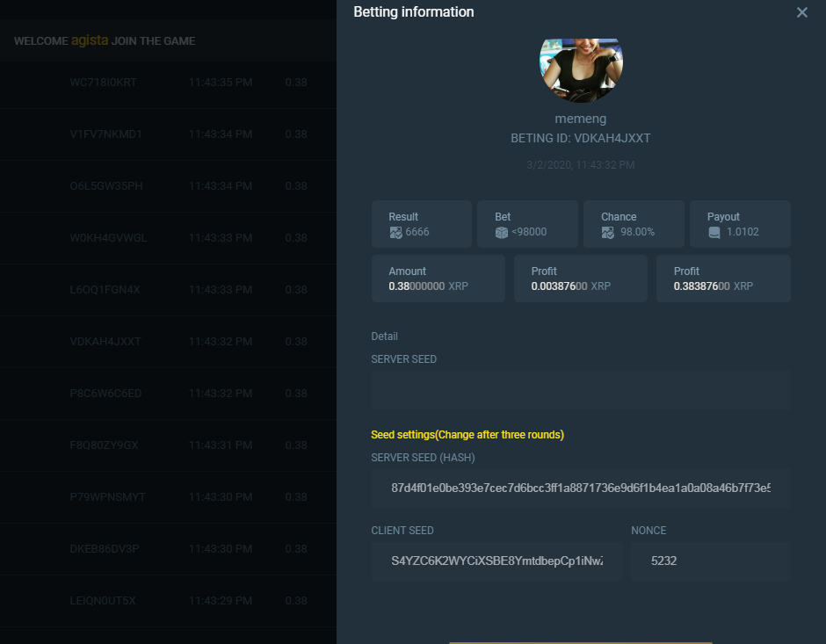Screen dimensions: 826x644
Task: Open bet row P79WPNSMYT in list
Action: [x=107, y=497]
